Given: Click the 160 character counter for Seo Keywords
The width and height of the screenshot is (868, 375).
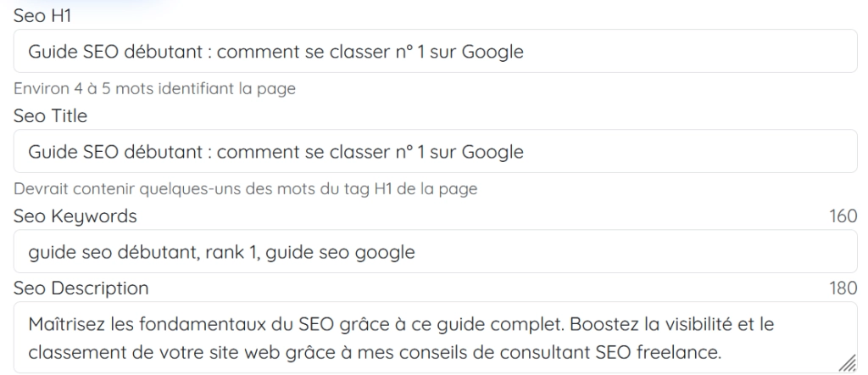Looking at the screenshot, I should pos(843,216).
